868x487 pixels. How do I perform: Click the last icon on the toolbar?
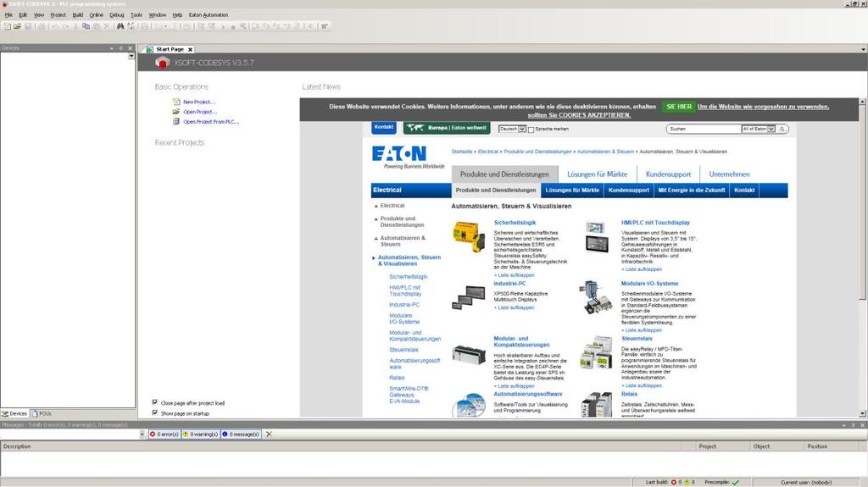pos(325,26)
